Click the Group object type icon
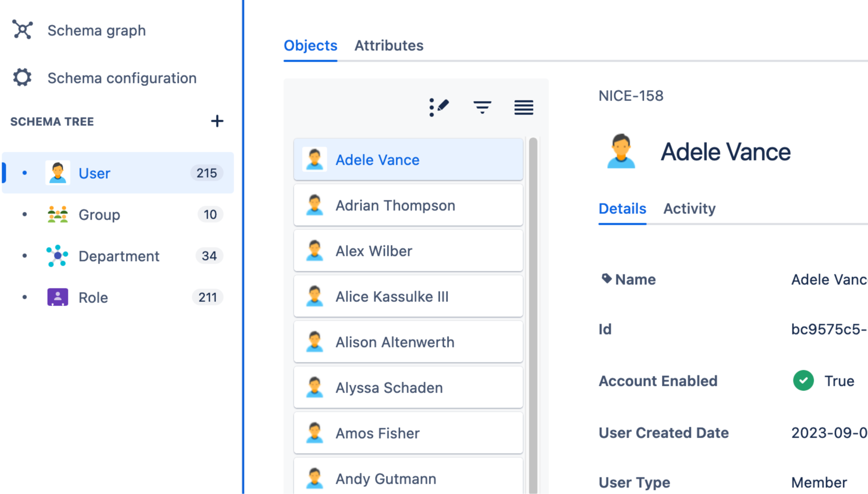This screenshot has width=868, height=494. (57, 214)
